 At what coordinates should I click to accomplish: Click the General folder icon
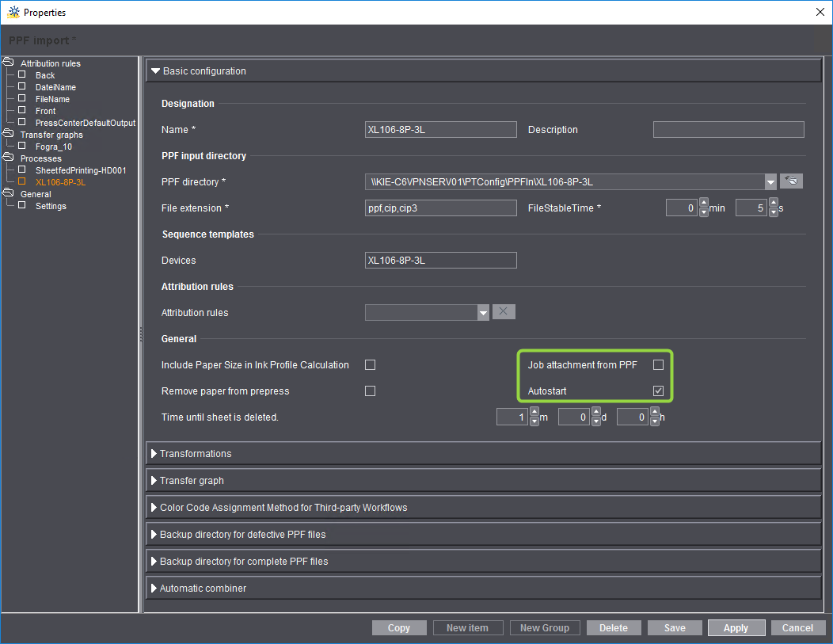pos(8,193)
